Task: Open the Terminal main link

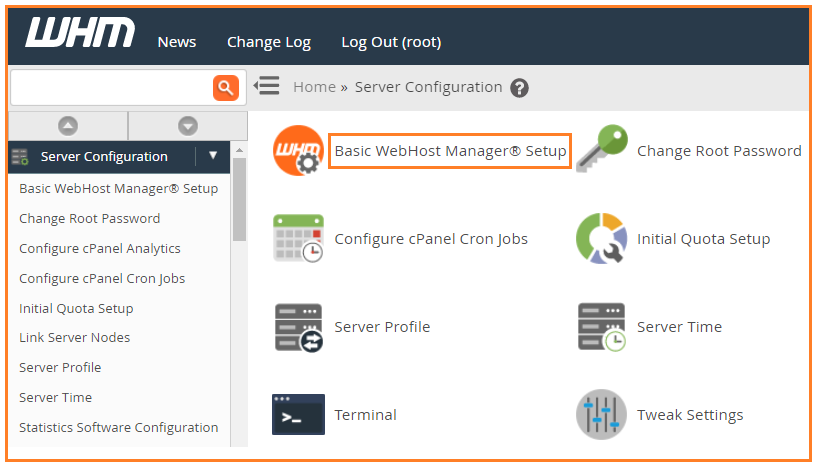Action: (x=365, y=415)
